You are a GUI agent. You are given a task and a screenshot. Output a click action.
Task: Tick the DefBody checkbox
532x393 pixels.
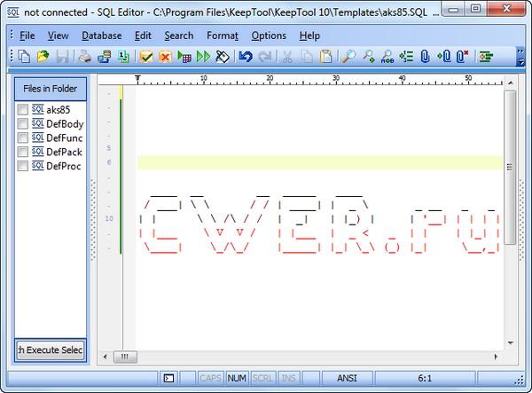click(x=23, y=123)
